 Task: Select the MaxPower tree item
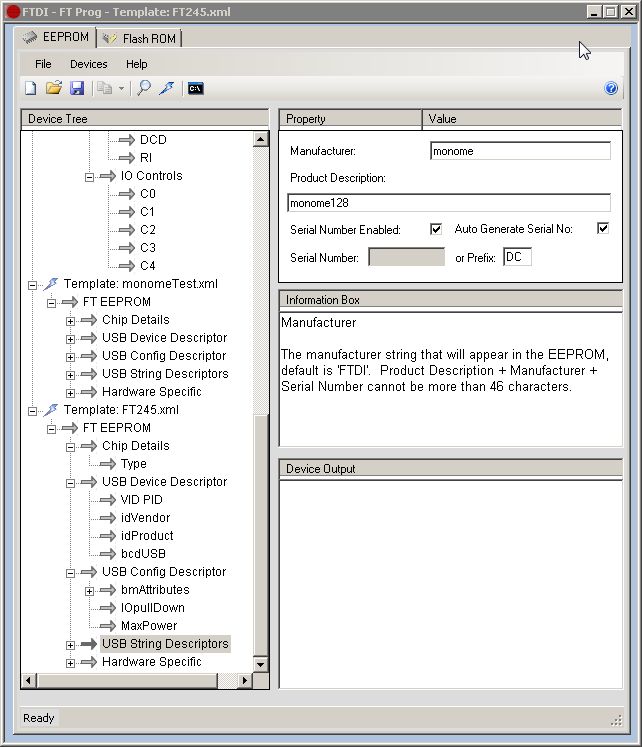pyautogui.click(x=149, y=626)
